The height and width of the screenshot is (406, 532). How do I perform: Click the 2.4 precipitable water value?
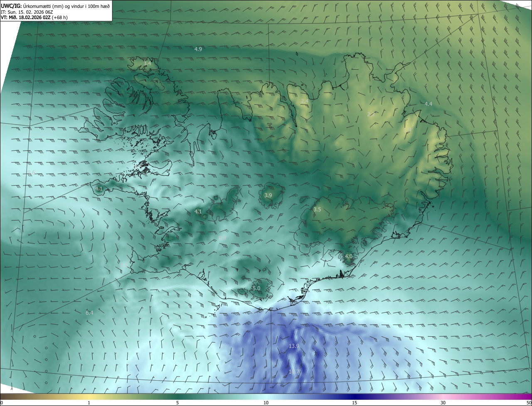305,101
